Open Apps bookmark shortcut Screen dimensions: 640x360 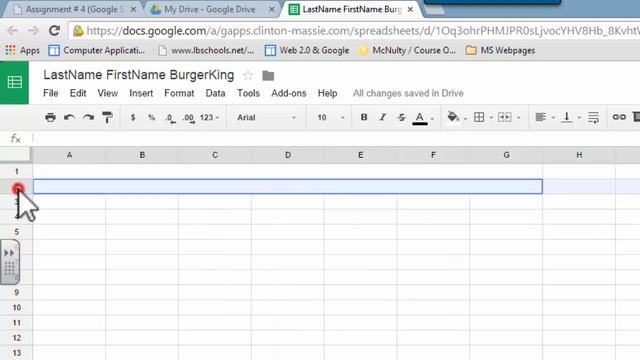[22, 51]
